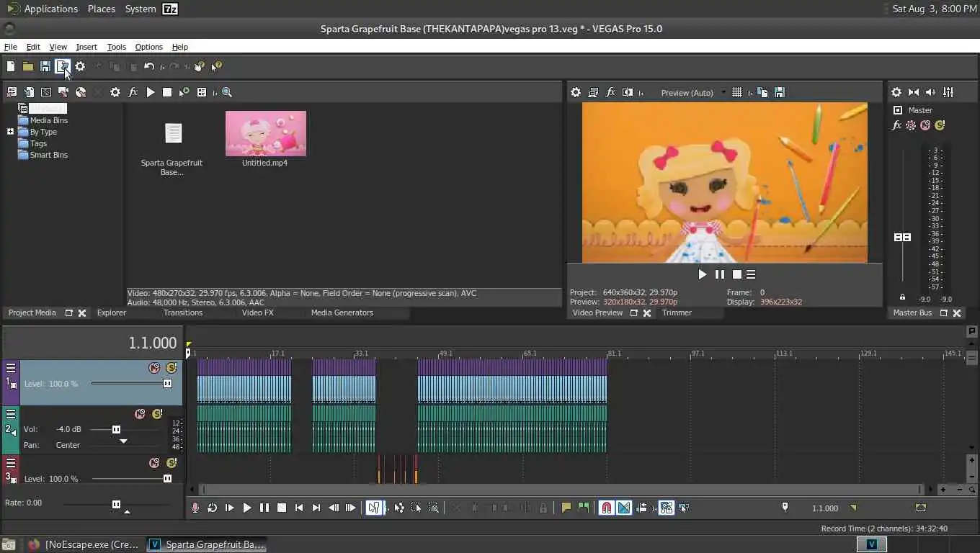This screenshot has width=980, height=553.
Task: Click the Rate slider handle
Action: click(x=116, y=504)
